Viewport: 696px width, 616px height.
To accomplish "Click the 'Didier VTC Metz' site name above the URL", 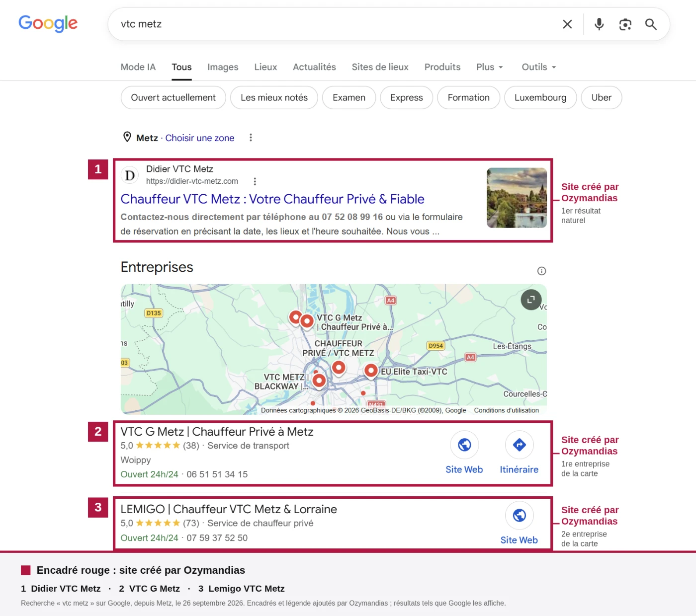I will click(179, 169).
